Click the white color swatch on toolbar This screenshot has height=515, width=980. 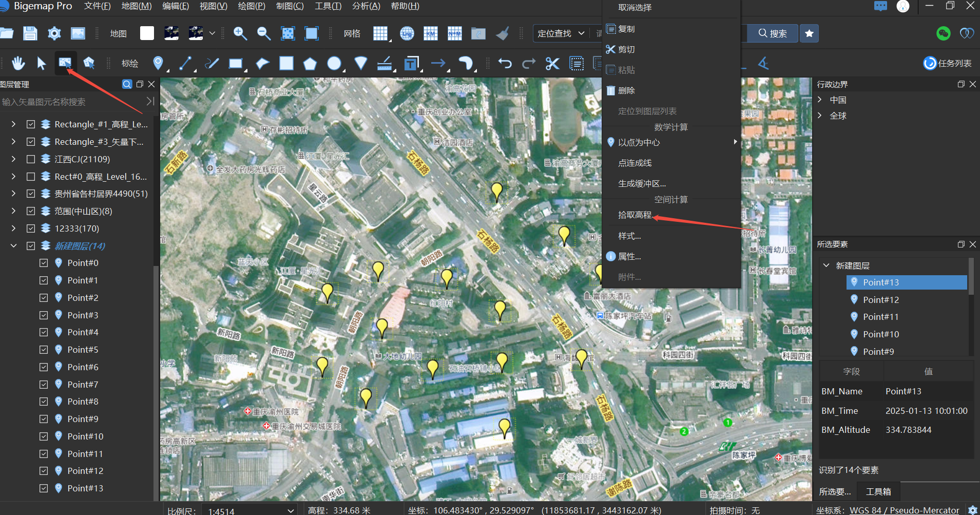(x=147, y=33)
